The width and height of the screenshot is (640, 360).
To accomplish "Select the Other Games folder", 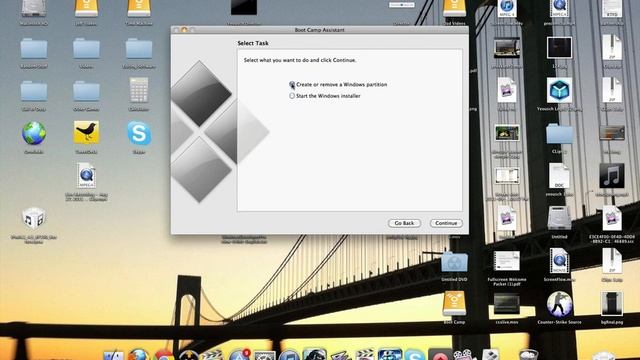I will click(86, 91).
